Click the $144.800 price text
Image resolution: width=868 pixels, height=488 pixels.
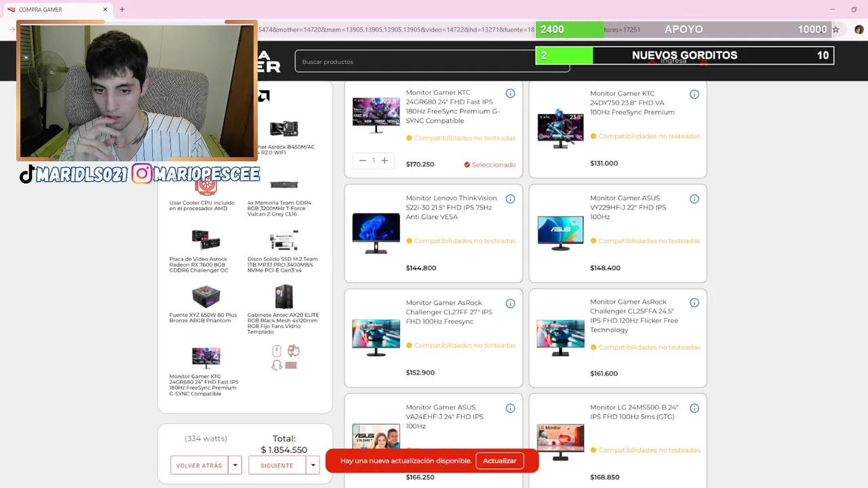420,268
